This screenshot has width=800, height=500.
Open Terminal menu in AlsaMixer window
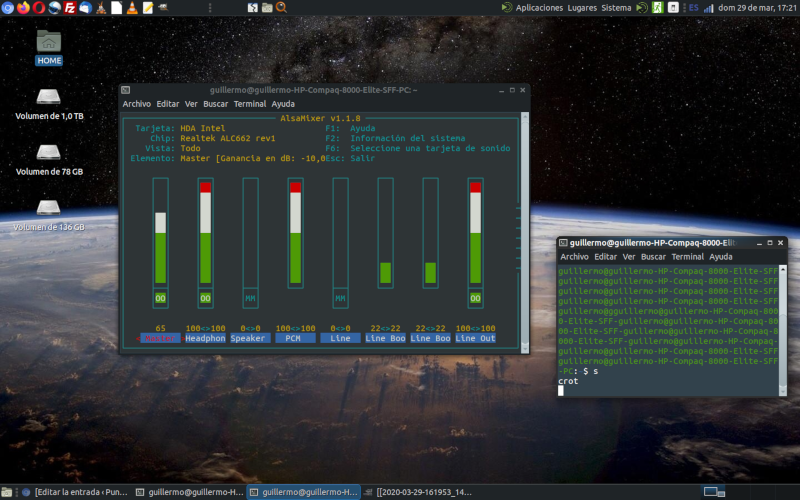click(x=250, y=104)
